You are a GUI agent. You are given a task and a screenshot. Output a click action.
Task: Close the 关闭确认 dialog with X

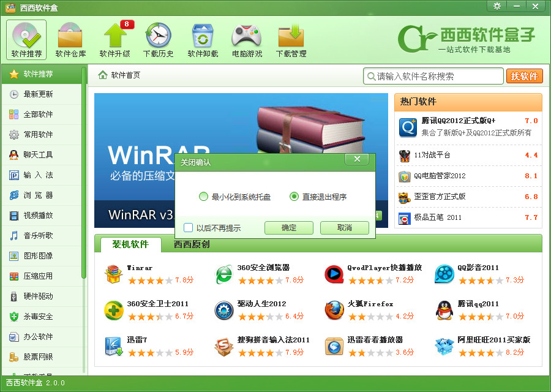tap(357, 159)
